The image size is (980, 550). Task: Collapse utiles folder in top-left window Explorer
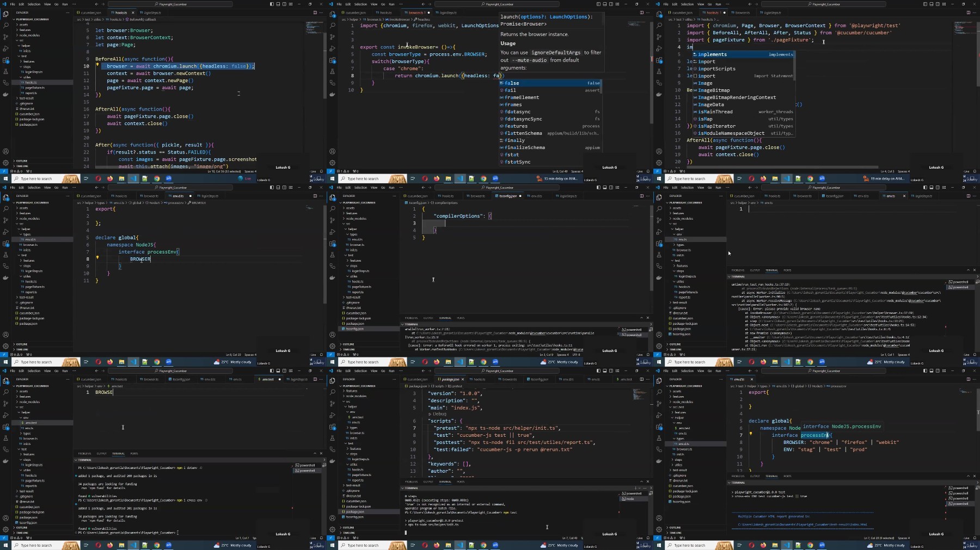(42, 77)
